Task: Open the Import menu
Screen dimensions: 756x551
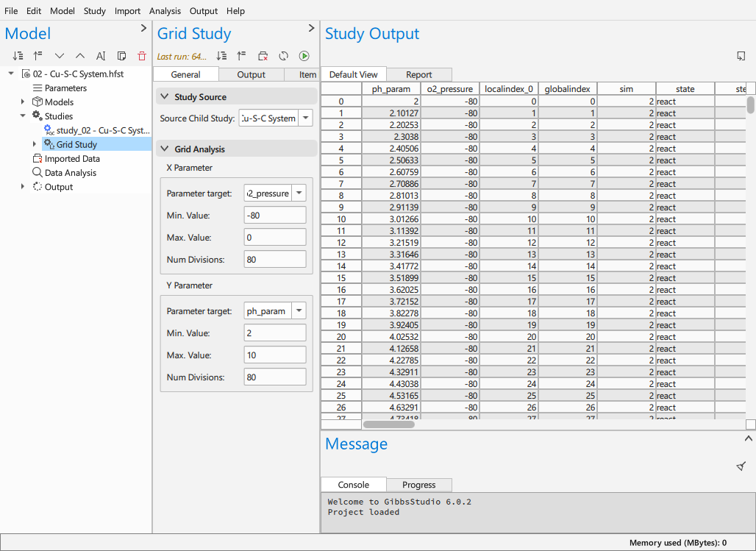Action: [127, 10]
